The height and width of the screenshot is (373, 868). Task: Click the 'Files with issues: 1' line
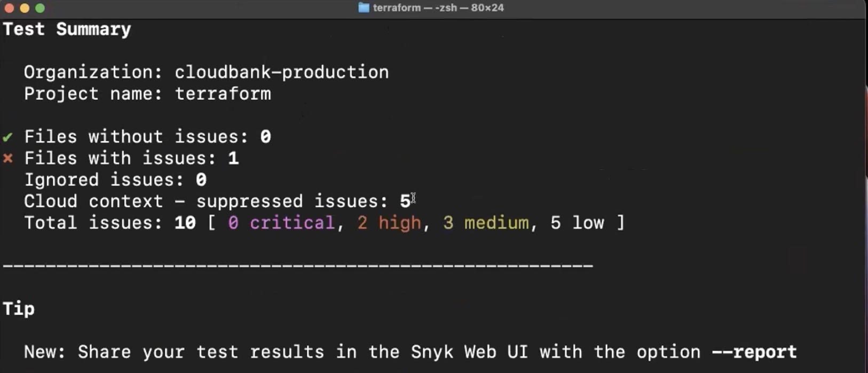pos(131,158)
